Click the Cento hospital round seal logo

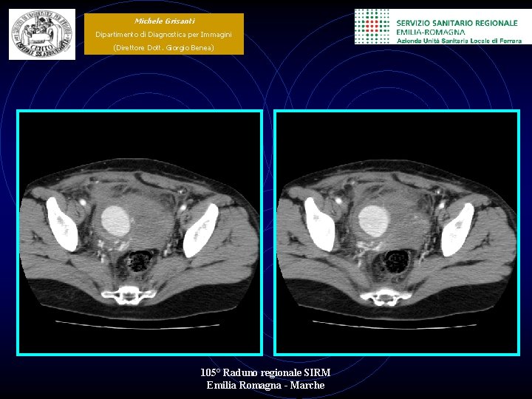click(42, 34)
